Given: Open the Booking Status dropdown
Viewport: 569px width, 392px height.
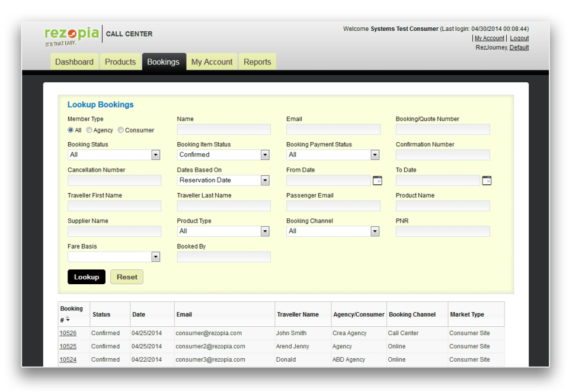Looking at the screenshot, I should click(114, 155).
